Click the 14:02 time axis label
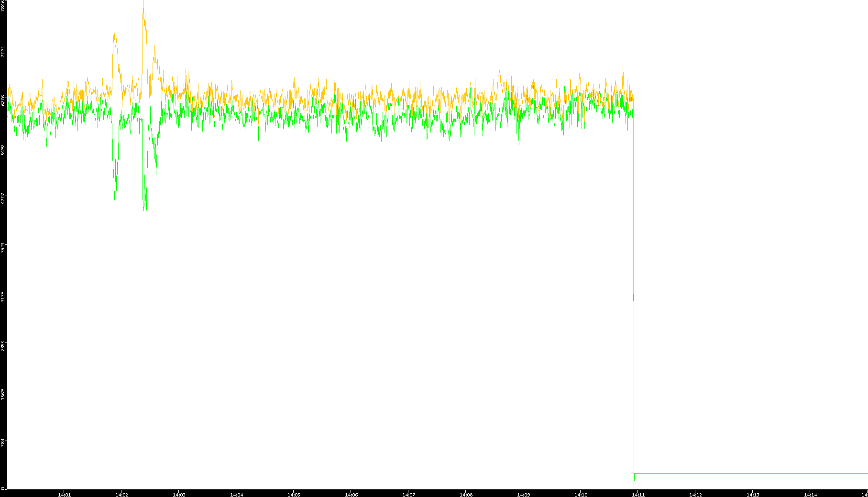Screen dimensions: 868x497 point(121,495)
